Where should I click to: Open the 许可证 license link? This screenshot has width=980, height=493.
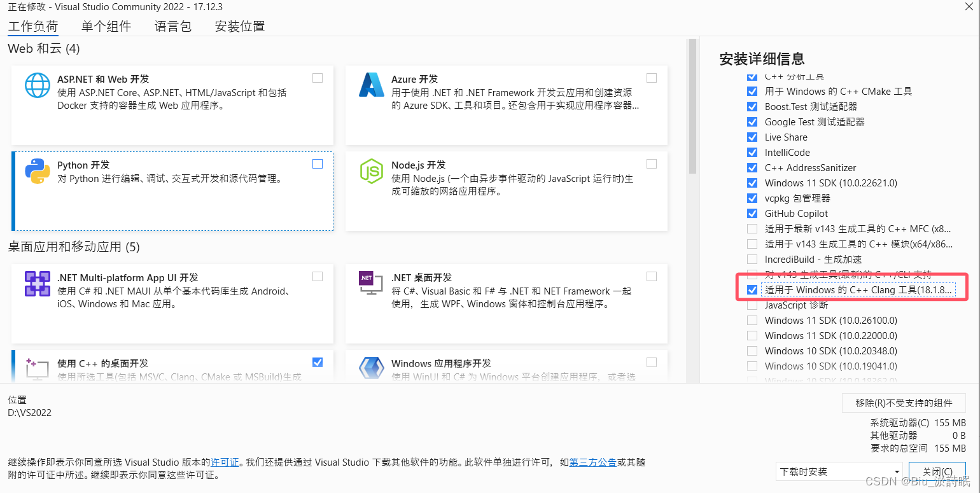(225, 462)
